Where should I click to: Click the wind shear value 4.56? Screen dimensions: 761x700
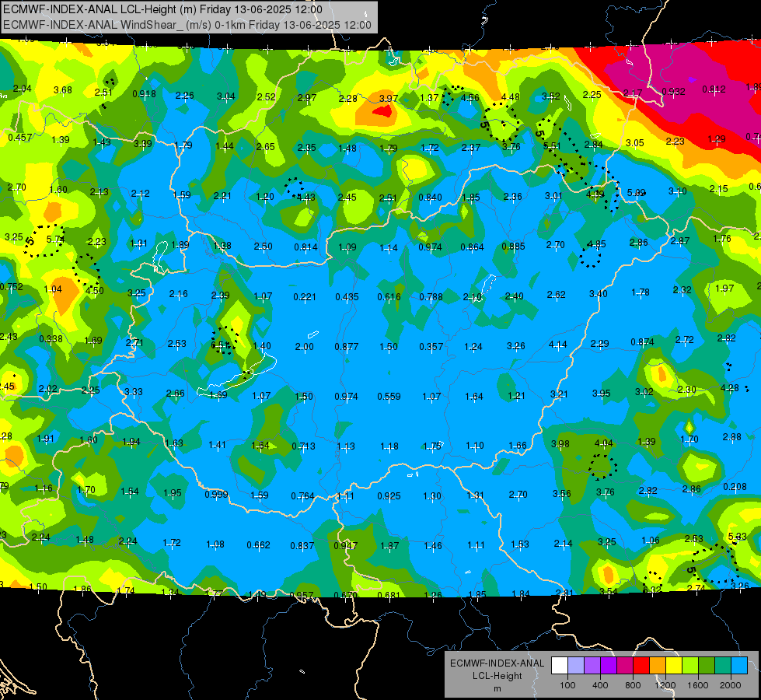pyautogui.click(x=470, y=98)
